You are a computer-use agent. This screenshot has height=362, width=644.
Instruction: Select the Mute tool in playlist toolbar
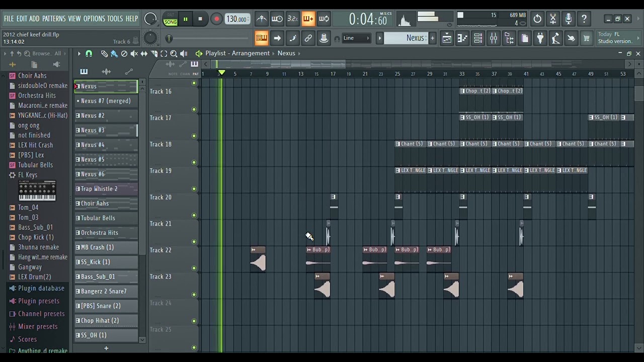click(x=134, y=53)
